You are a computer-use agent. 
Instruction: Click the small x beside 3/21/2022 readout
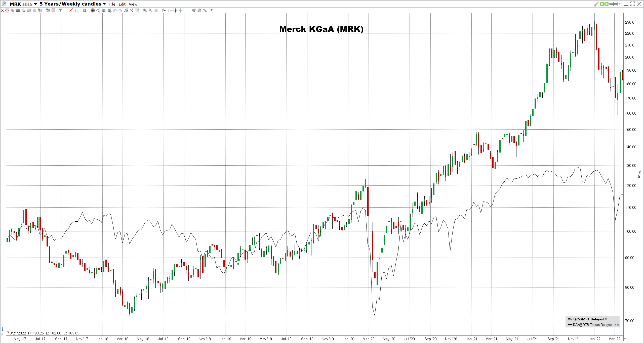click(8, 332)
